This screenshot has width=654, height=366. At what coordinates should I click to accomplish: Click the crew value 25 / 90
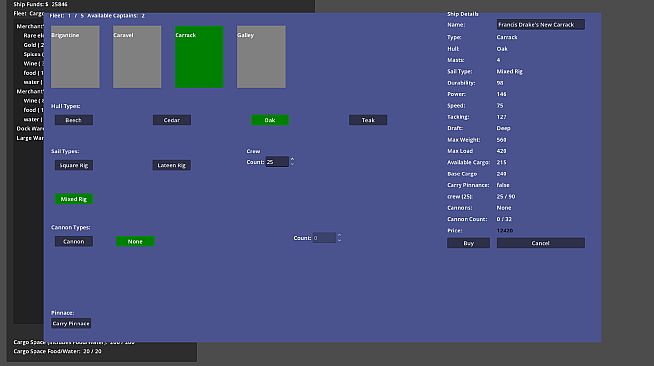pyautogui.click(x=506, y=196)
